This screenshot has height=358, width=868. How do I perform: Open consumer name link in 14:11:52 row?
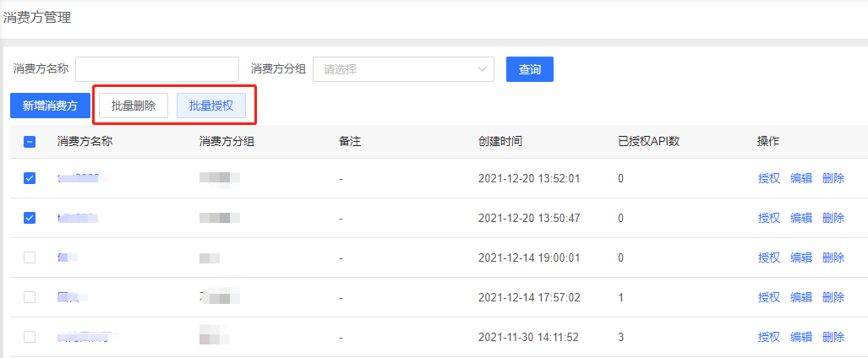click(x=87, y=336)
